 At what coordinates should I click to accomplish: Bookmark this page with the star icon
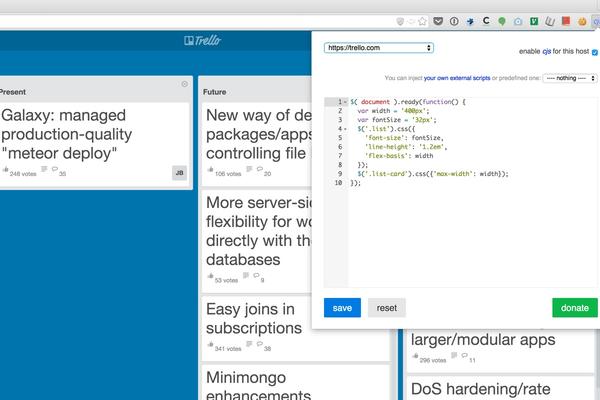(x=422, y=21)
